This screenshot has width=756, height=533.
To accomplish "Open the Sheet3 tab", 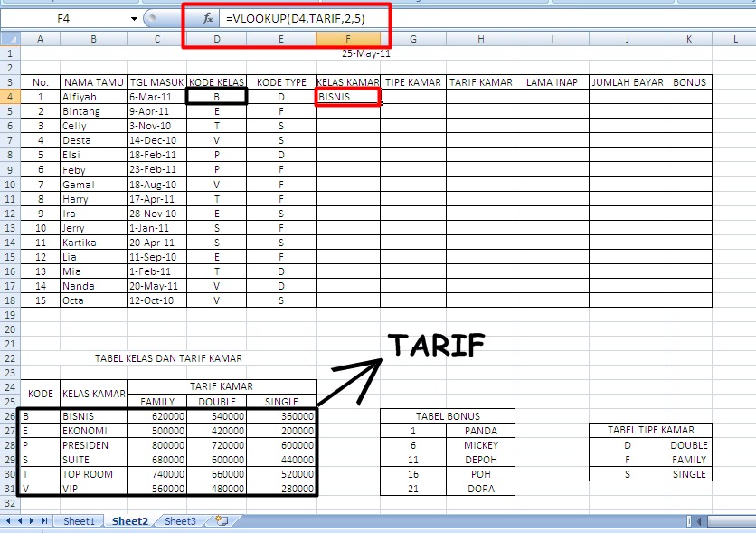I will click(x=180, y=521).
